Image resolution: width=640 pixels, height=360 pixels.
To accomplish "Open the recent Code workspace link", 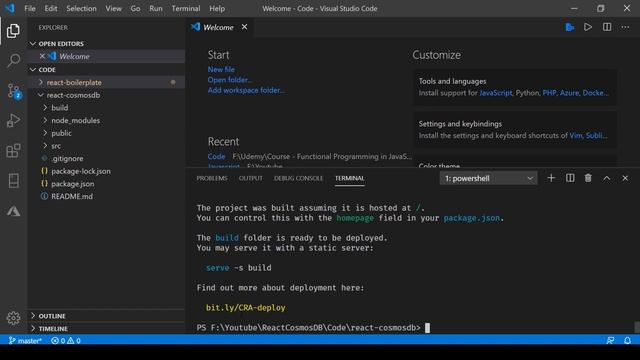I will [216, 156].
